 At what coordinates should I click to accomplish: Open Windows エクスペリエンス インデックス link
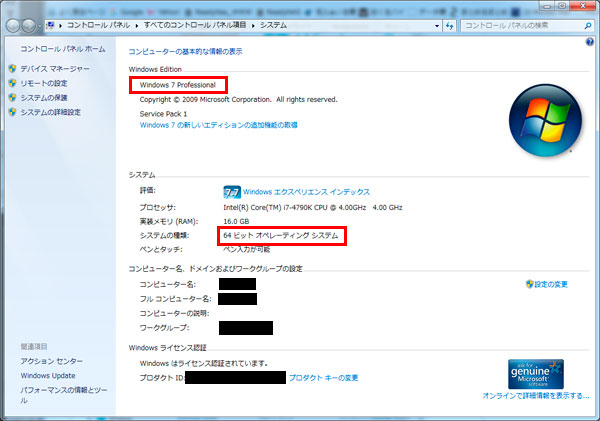coord(307,192)
